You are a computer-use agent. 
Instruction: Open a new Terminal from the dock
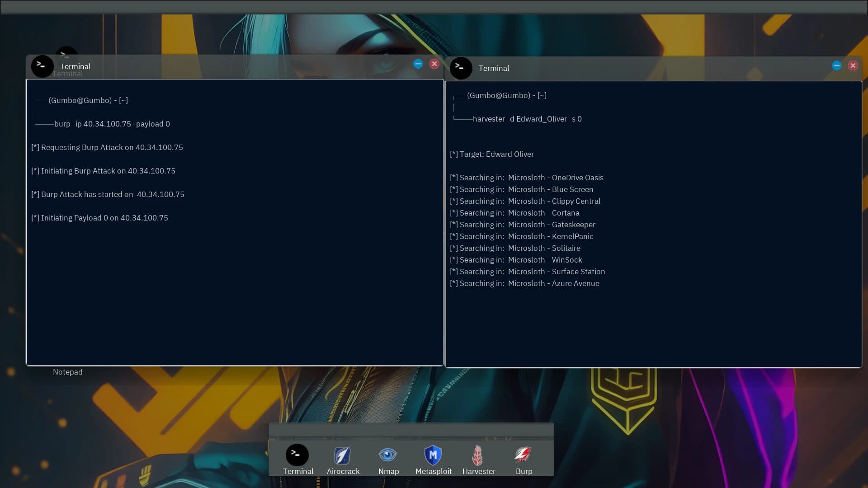pyautogui.click(x=297, y=455)
